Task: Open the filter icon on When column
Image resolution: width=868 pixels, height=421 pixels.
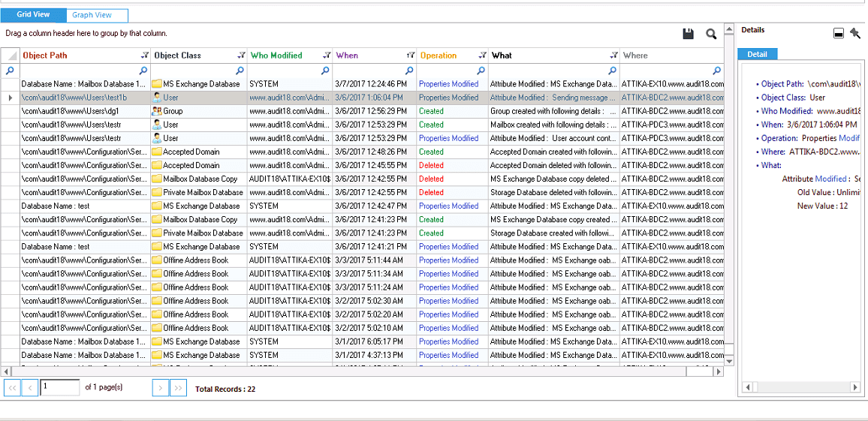Action: [410, 56]
